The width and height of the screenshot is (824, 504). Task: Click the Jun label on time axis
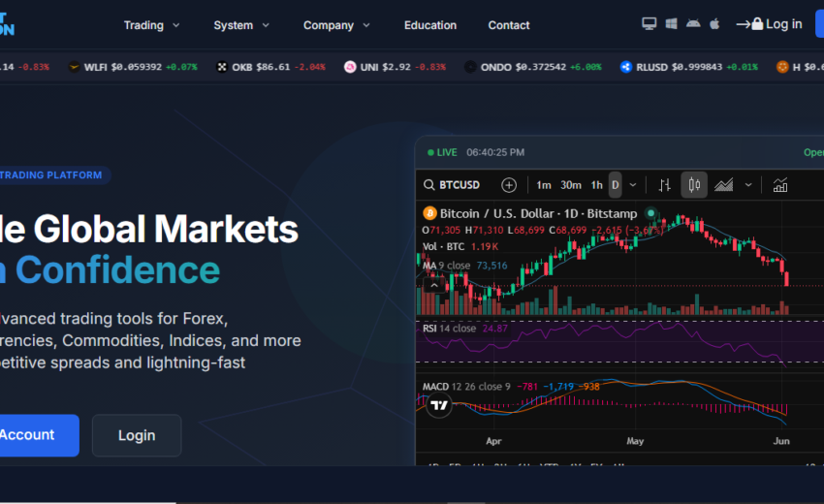click(x=781, y=441)
